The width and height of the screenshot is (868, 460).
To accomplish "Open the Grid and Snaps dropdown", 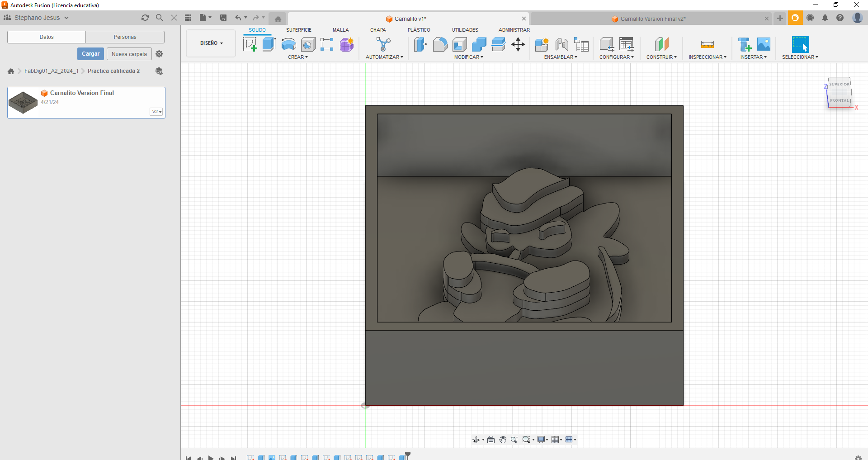I will click(557, 440).
